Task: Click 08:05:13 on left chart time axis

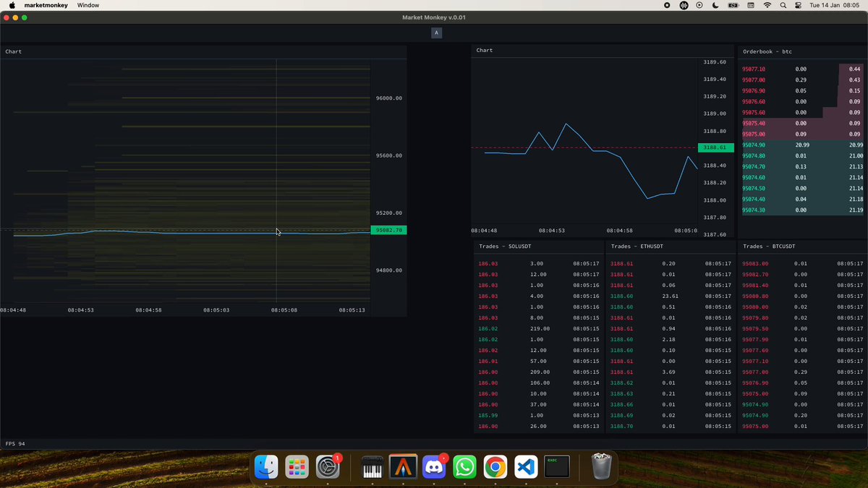Action: pyautogui.click(x=352, y=310)
